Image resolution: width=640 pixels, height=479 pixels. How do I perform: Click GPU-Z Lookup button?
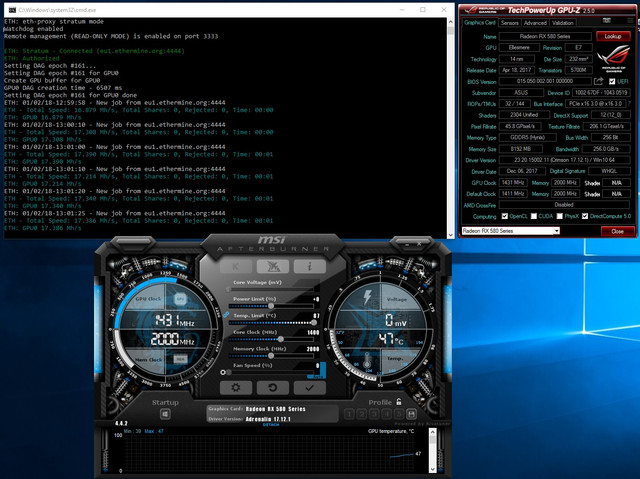point(613,36)
